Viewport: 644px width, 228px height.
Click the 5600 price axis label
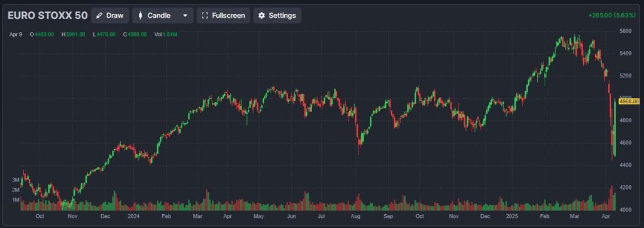point(626,31)
